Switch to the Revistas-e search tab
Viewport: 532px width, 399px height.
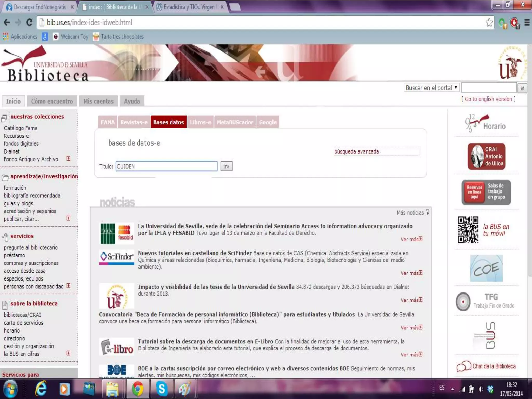tap(134, 122)
